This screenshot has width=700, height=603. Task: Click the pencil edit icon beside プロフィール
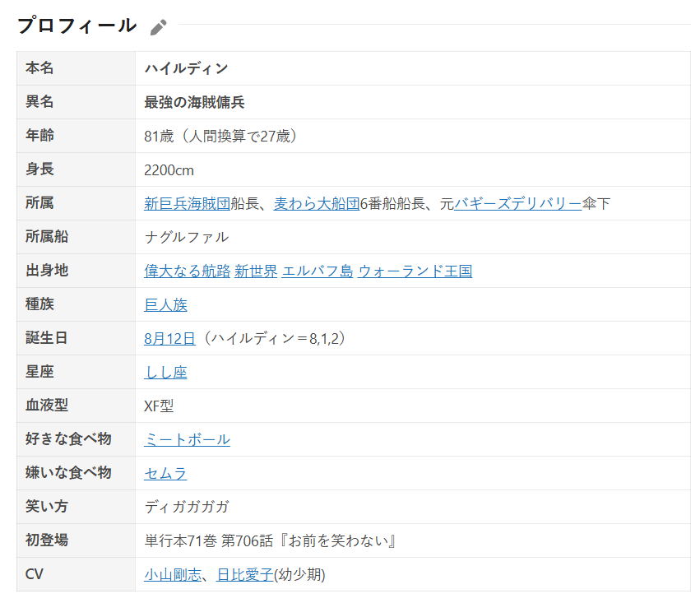click(158, 27)
